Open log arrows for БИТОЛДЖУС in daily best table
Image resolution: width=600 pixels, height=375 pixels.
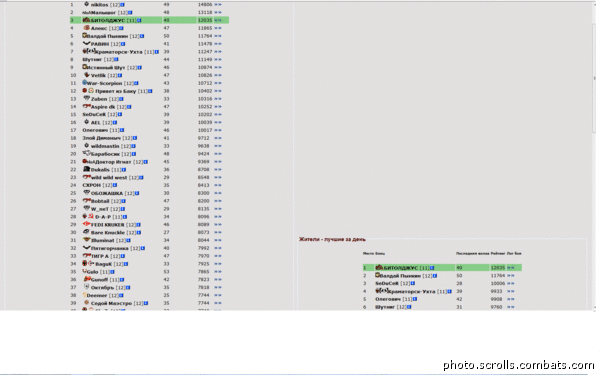pyautogui.click(x=511, y=268)
